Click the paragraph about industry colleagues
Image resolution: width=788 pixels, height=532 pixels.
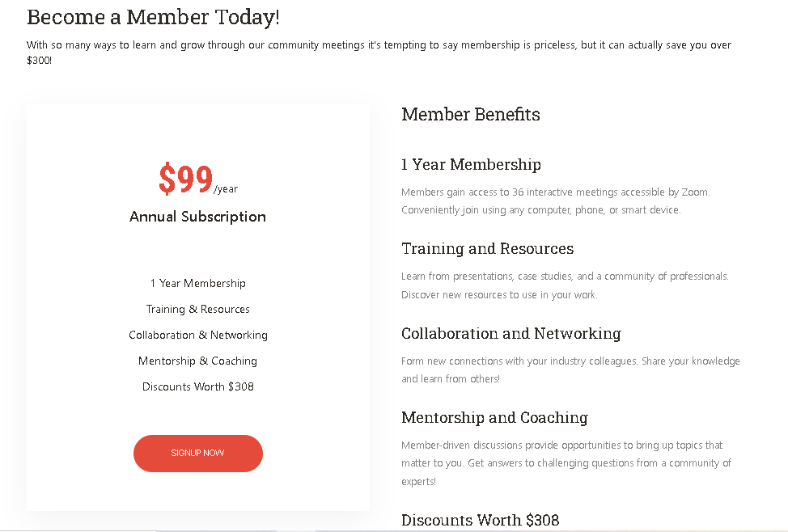click(570, 369)
